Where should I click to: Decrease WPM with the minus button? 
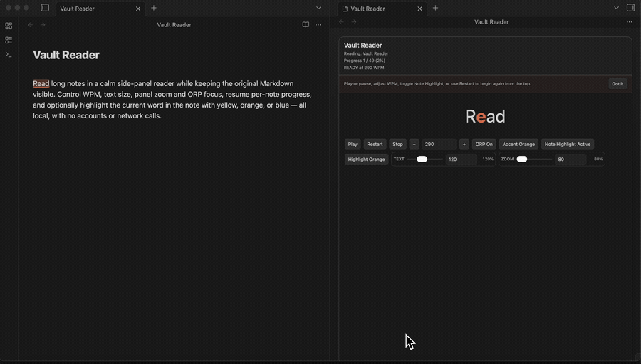tap(414, 144)
